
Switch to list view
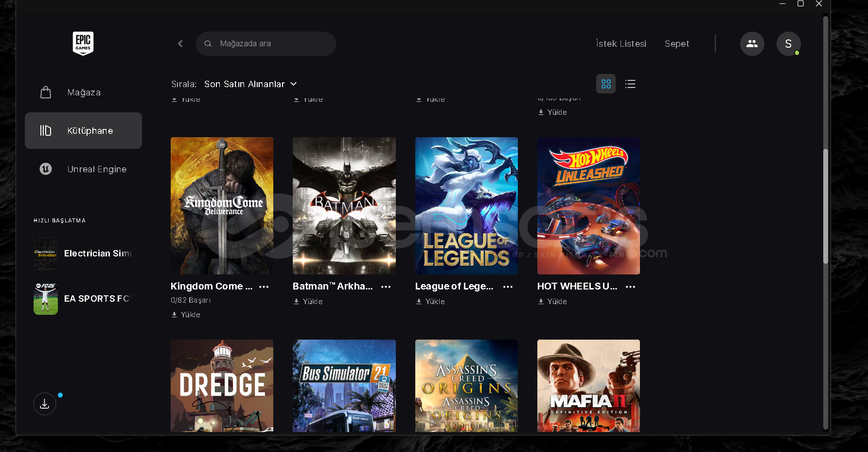[630, 84]
